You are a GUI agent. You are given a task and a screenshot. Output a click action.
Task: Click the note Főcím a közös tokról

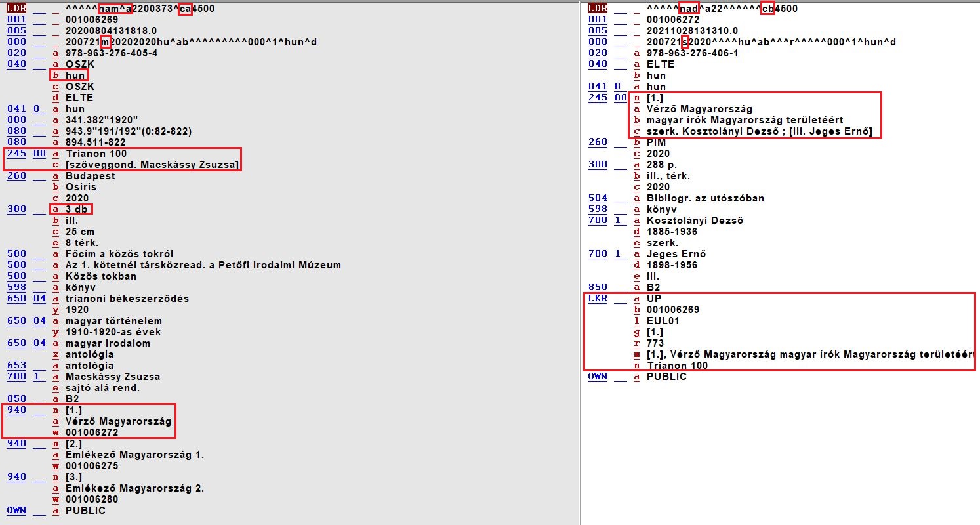tap(119, 254)
